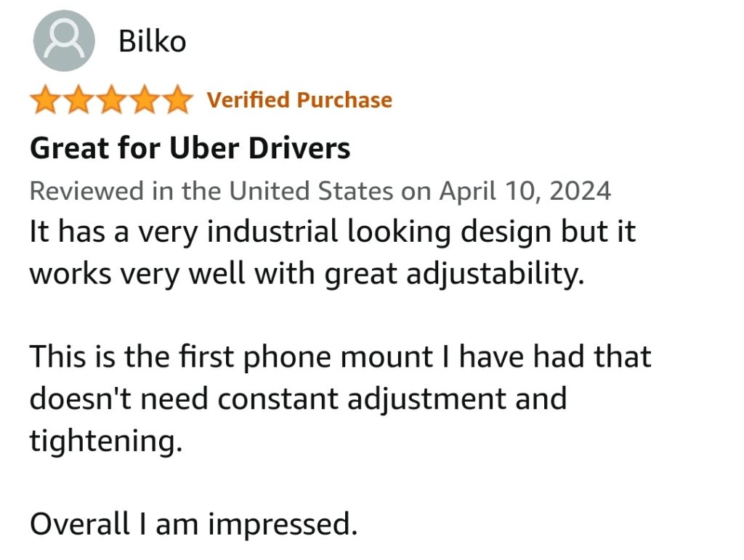Click the word industrial in review
Screen dimensions: 744x560
[x=273, y=232]
